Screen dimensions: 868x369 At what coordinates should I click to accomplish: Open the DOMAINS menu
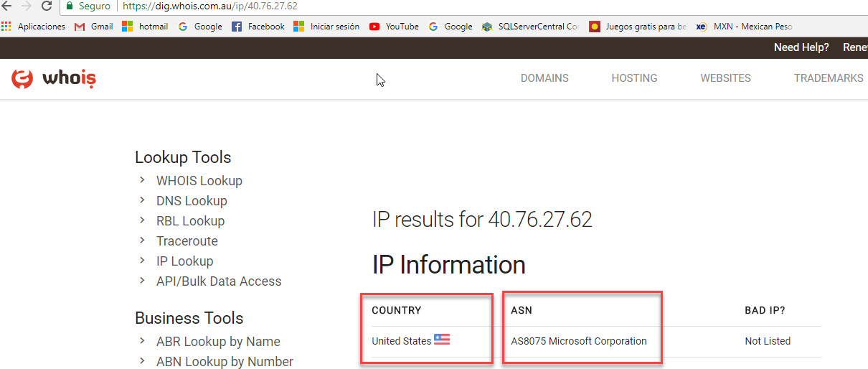click(x=544, y=78)
